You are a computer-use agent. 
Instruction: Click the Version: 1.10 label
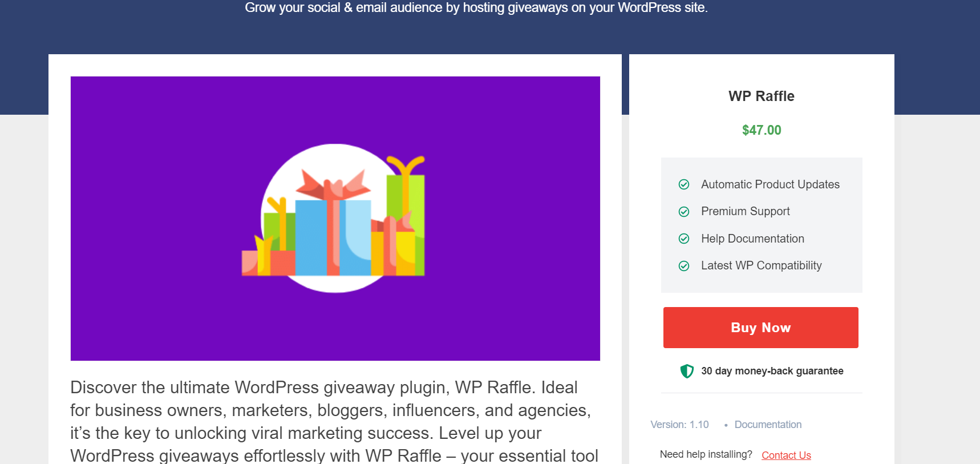click(679, 425)
